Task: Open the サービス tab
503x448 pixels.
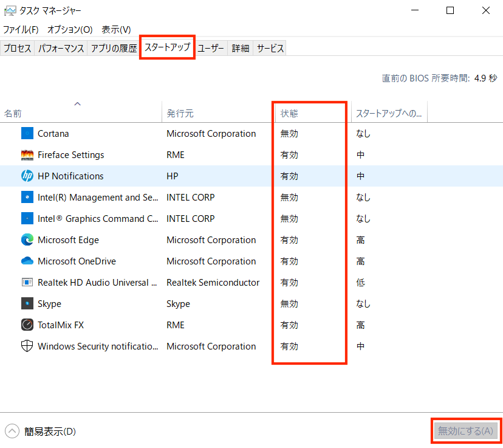Action: tap(270, 49)
